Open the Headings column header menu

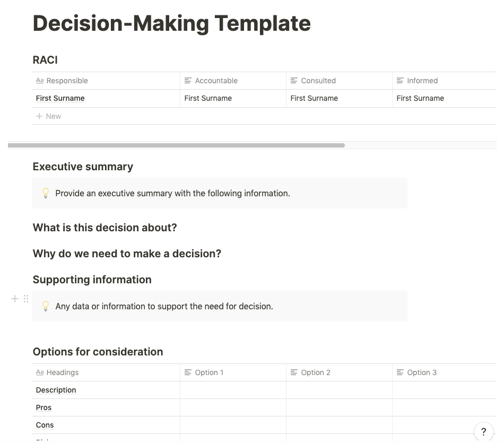click(63, 372)
